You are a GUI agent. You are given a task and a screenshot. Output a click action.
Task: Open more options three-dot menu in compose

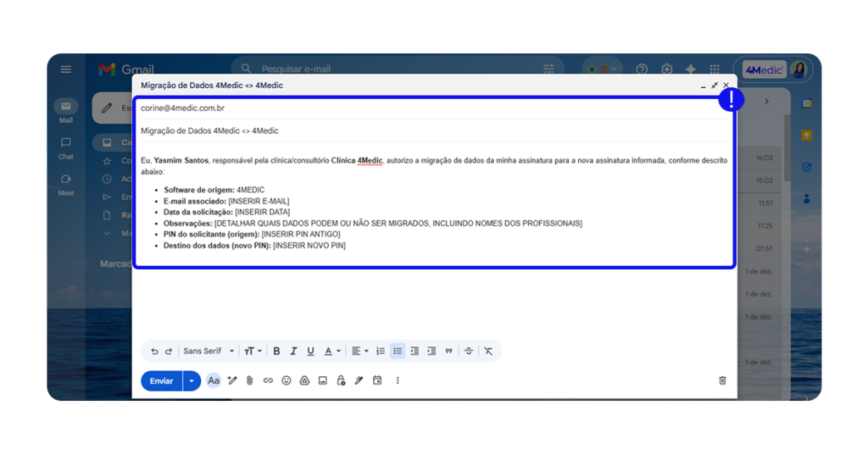[x=397, y=380]
